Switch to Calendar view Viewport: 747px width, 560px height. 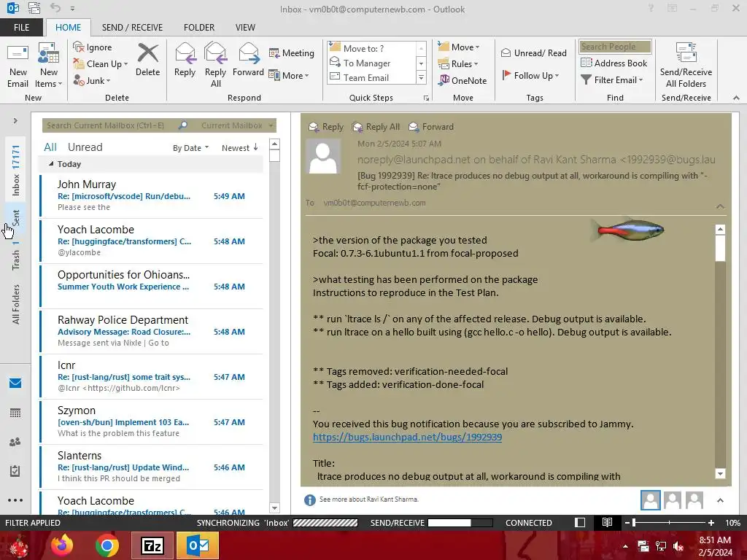[15, 413]
